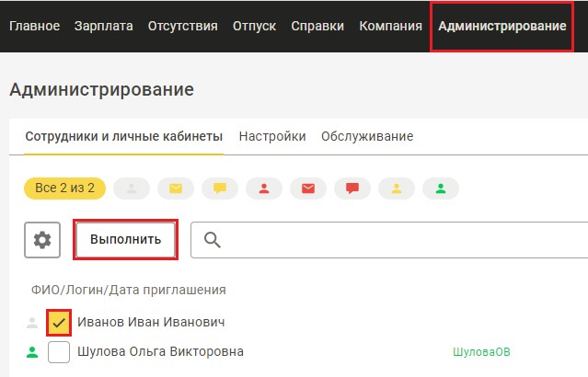Screen dimensions: 588x377
Task: Open the Отпуск menu
Action: point(254,26)
